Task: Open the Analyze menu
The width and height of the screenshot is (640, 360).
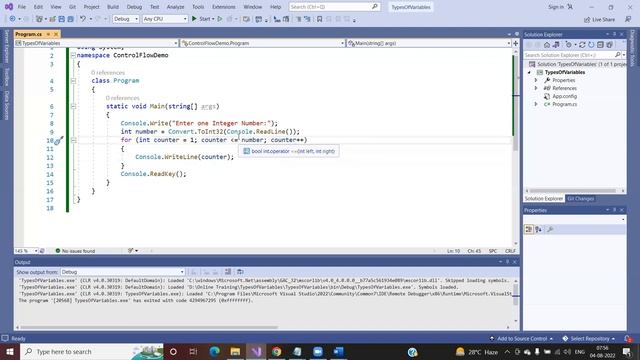Action: tap(175, 7)
